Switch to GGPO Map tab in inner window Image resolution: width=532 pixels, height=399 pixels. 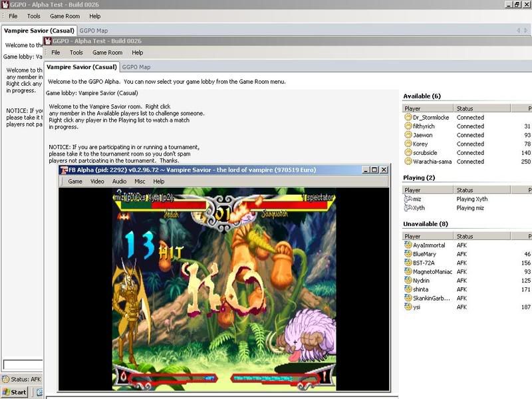tap(136, 67)
